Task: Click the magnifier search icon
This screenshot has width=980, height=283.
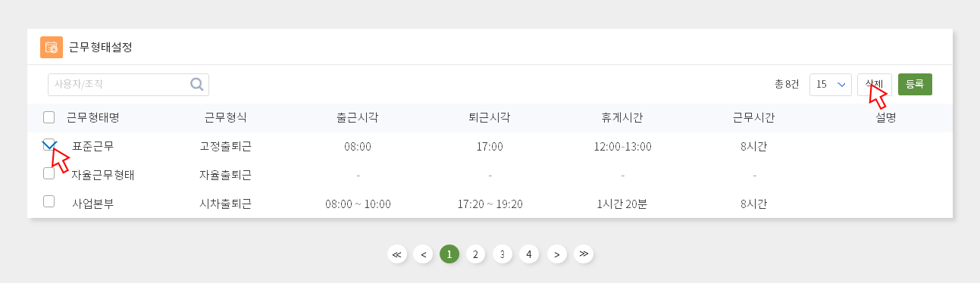Action: click(197, 84)
